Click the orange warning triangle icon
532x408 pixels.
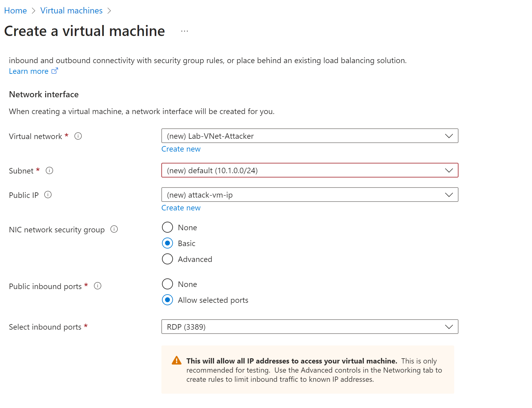[176, 361]
